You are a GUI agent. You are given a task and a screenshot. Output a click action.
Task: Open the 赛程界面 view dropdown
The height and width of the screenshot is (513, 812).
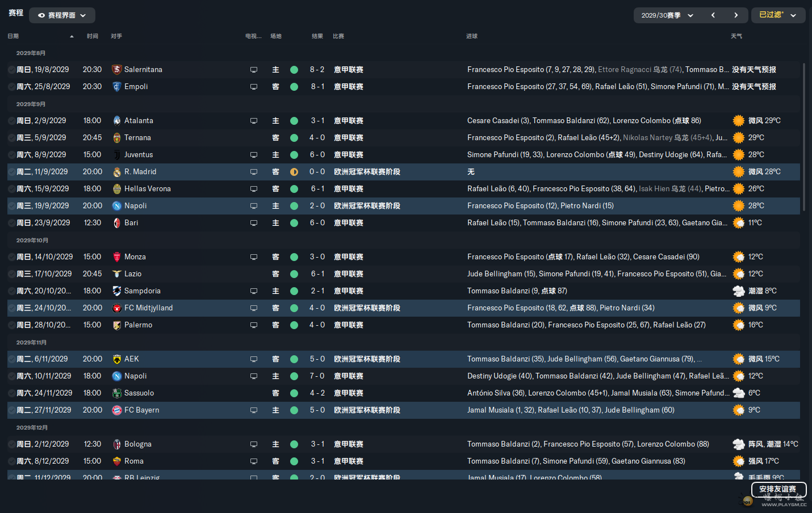click(62, 15)
